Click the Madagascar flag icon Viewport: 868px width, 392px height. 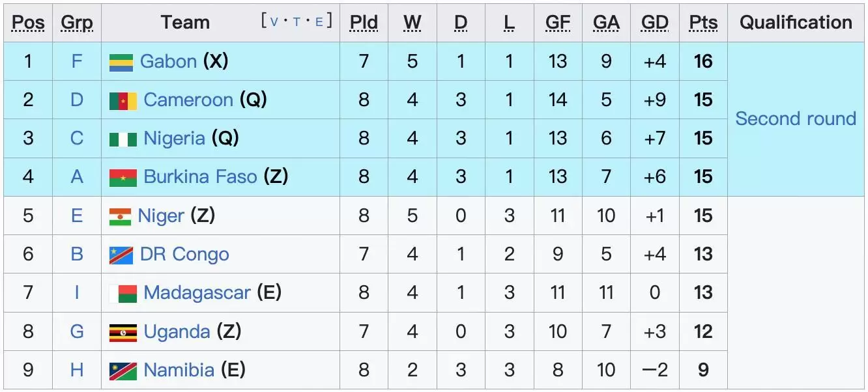123,293
